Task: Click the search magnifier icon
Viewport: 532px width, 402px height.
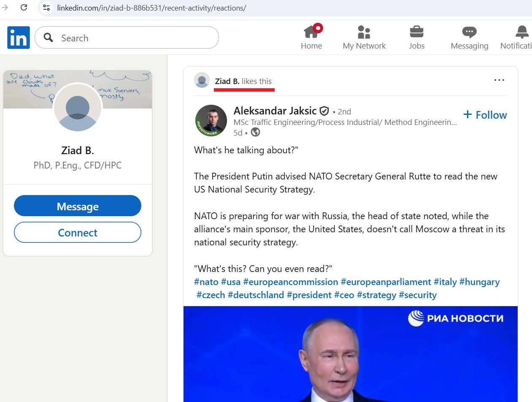Action: [x=48, y=38]
